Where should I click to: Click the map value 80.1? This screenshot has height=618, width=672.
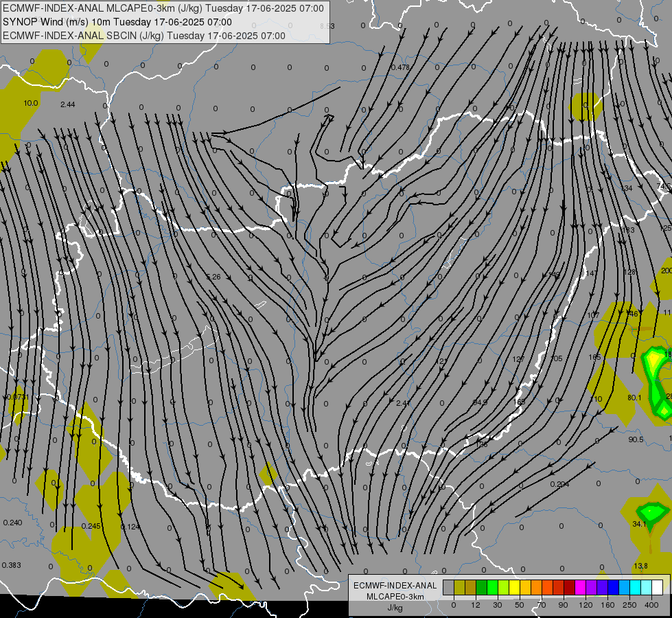[x=634, y=398]
